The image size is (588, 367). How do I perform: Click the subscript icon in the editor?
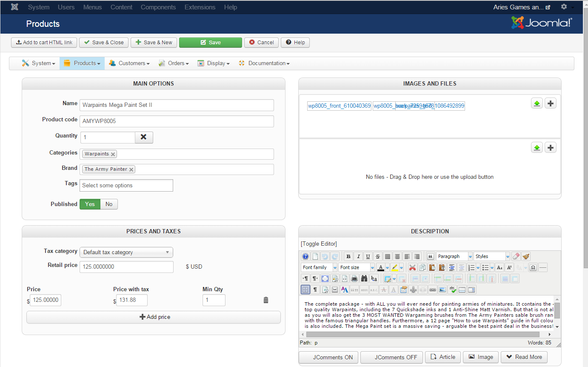click(x=500, y=267)
